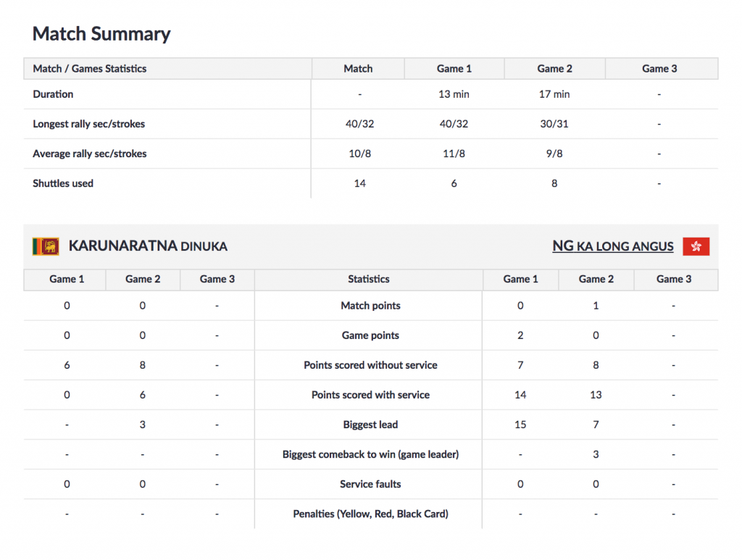Click the Sri Lanka flag icon
The width and height of the screenshot is (742, 560).
46,246
